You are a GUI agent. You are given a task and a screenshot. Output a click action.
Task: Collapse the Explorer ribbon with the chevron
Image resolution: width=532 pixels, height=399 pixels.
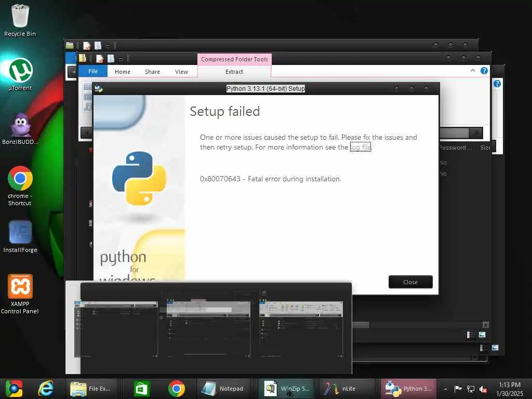(x=473, y=71)
